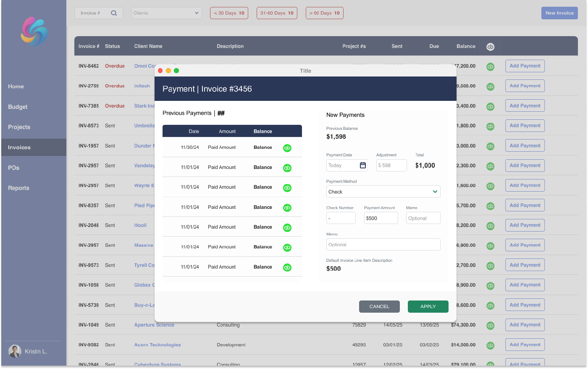Click QuickBooks icon in table header

pyautogui.click(x=490, y=47)
